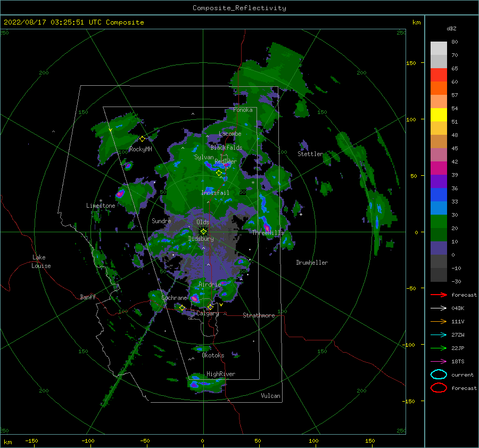This screenshot has width=479, height=448.
Task: Select the purple 36-39 dBZ swatch
Action: (439, 181)
